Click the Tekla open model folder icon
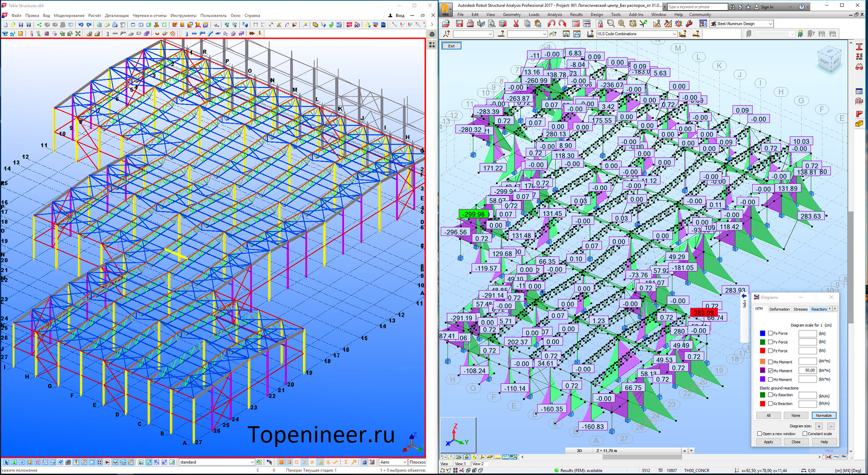 pyautogui.click(x=13, y=25)
